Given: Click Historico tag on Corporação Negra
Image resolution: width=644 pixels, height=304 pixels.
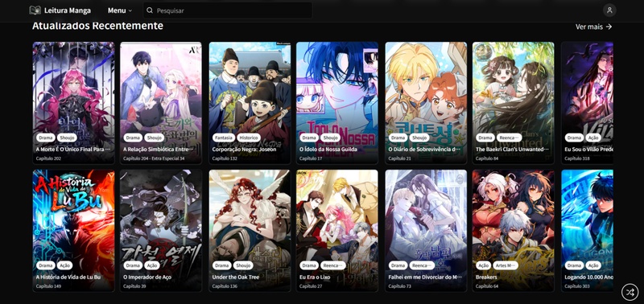Looking at the screenshot, I should coord(248,138).
